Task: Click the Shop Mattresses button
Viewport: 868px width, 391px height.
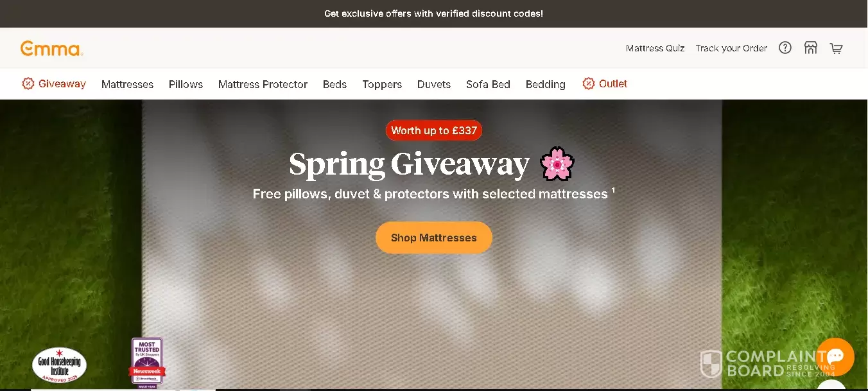Action: (434, 238)
